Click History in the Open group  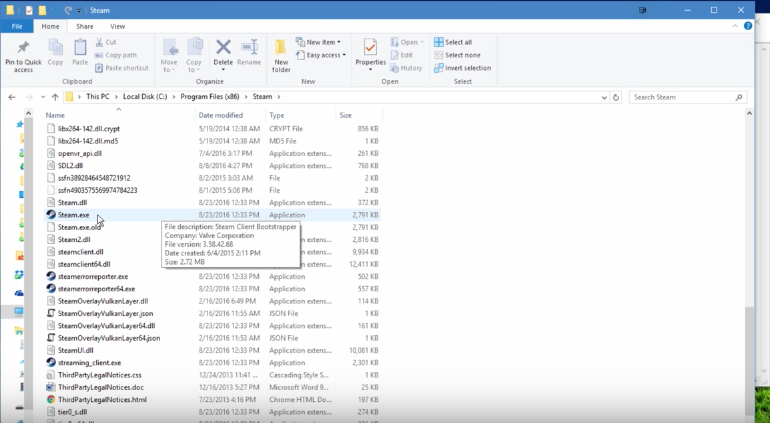tap(406, 68)
